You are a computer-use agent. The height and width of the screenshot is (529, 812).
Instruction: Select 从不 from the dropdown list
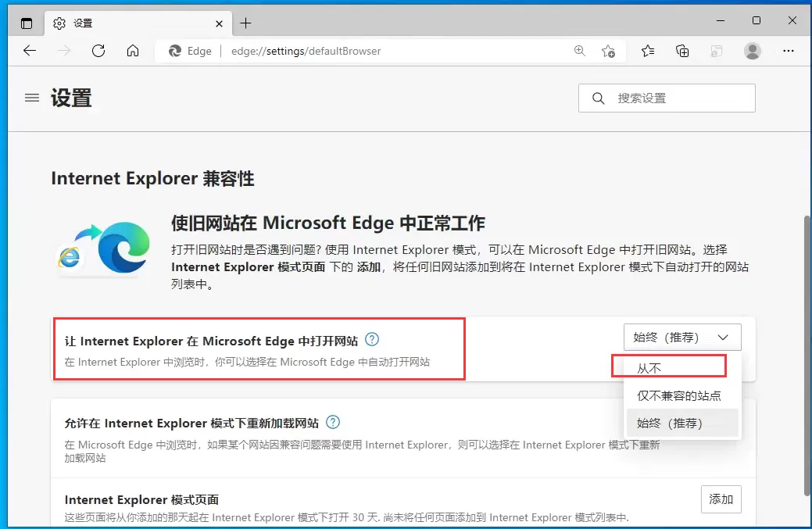point(669,365)
